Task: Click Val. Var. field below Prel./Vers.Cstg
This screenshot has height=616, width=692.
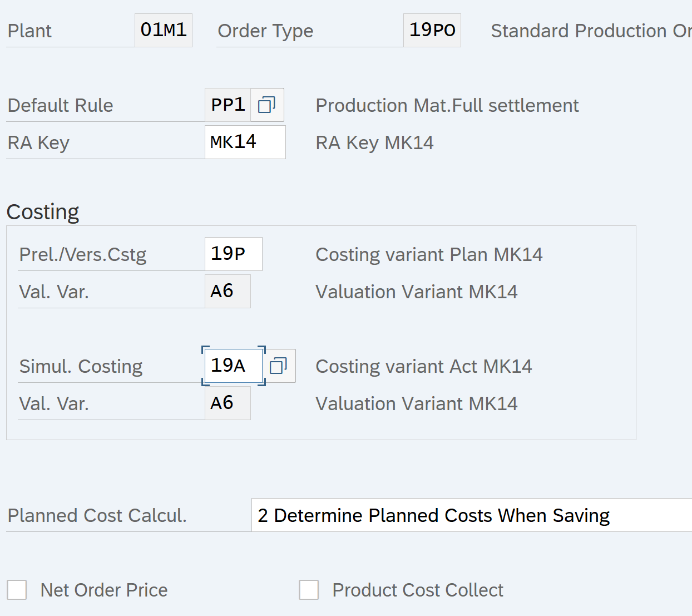Action: [x=228, y=292]
